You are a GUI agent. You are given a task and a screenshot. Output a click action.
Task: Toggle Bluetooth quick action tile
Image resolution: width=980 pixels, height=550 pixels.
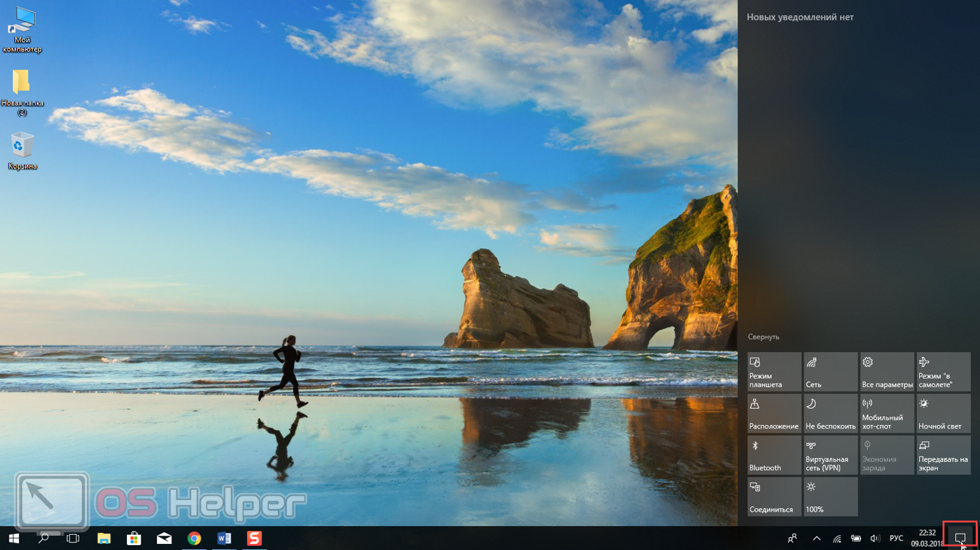click(x=774, y=455)
